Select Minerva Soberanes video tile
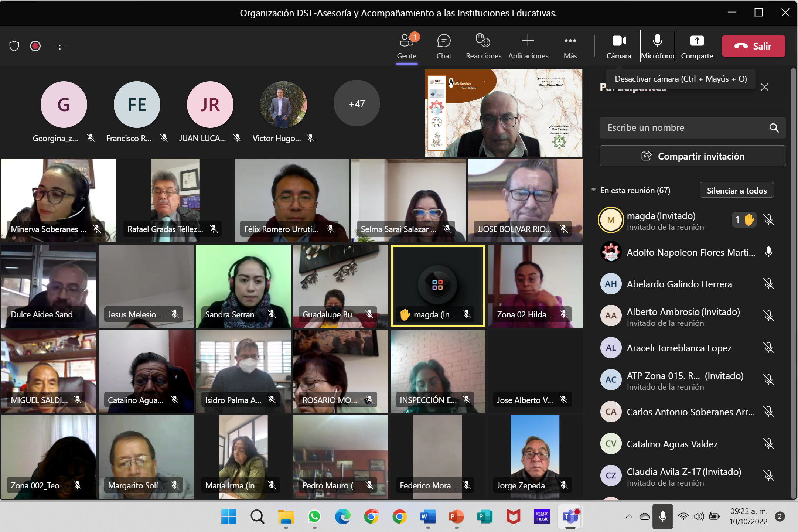The width and height of the screenshot is (798, 532). pyautogui.click(x=58, y=201)
